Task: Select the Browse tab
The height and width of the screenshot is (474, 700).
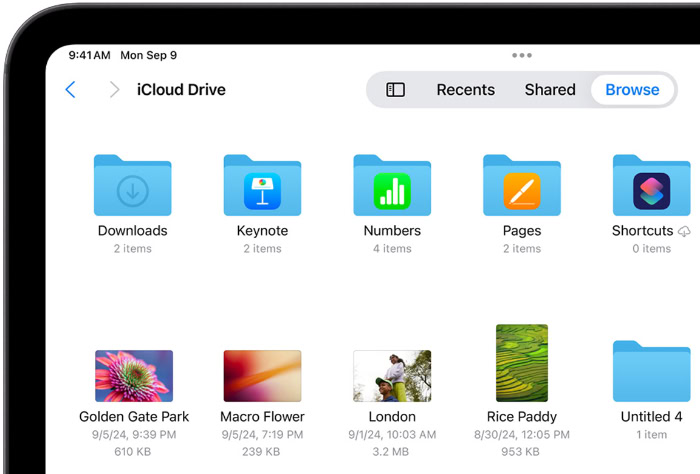Action: click(x=632, y=90)
